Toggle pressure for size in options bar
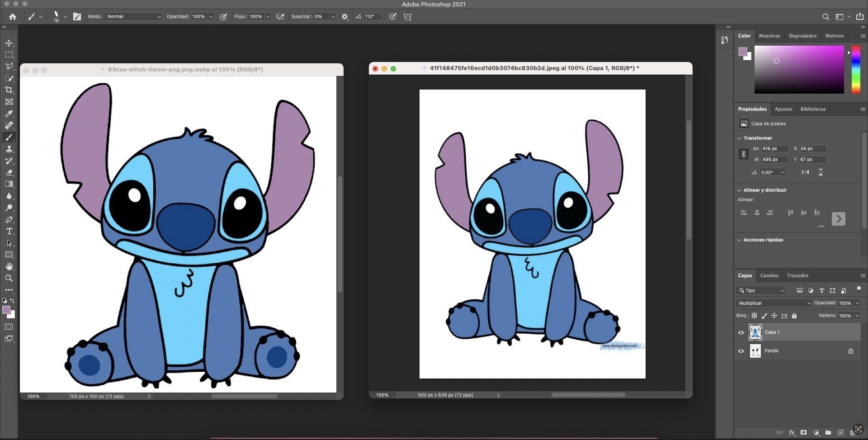Viewport: 868px width, 440px height. pyautogui.click(x=393, y=17)
